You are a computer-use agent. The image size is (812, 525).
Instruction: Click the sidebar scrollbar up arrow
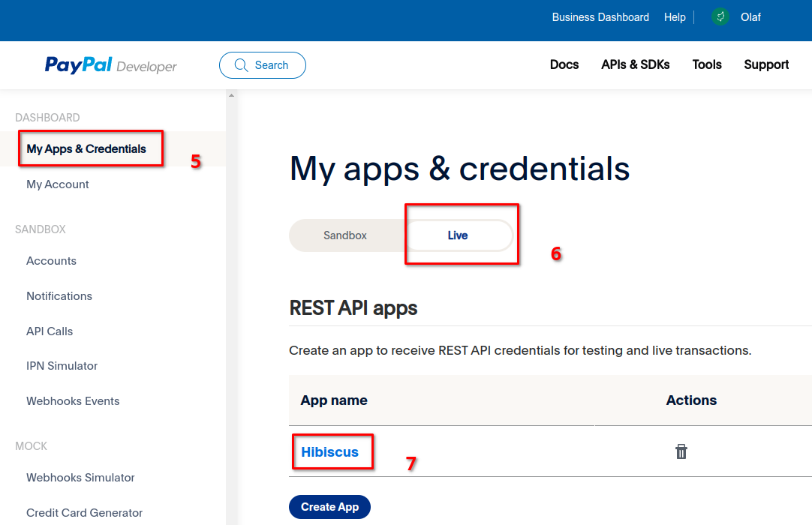coord(231,95)
